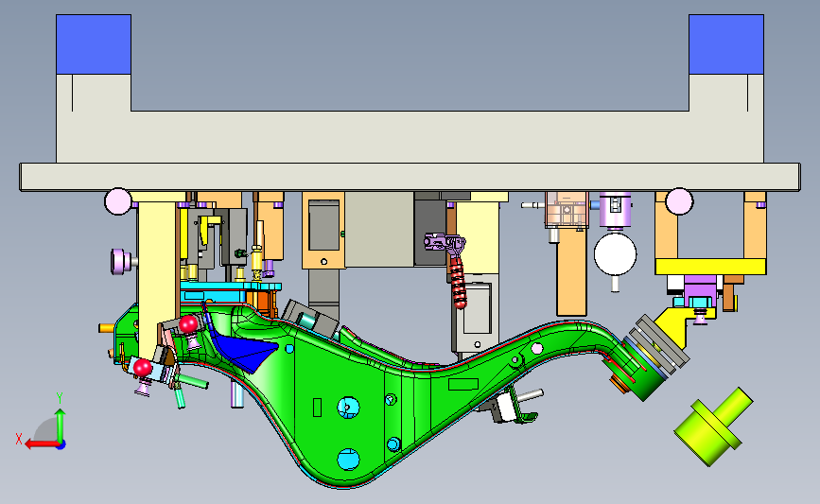
Task: Pick the lavender cylinder above the dial gauge
Action: pyautogui.click(x=615, y=210)
